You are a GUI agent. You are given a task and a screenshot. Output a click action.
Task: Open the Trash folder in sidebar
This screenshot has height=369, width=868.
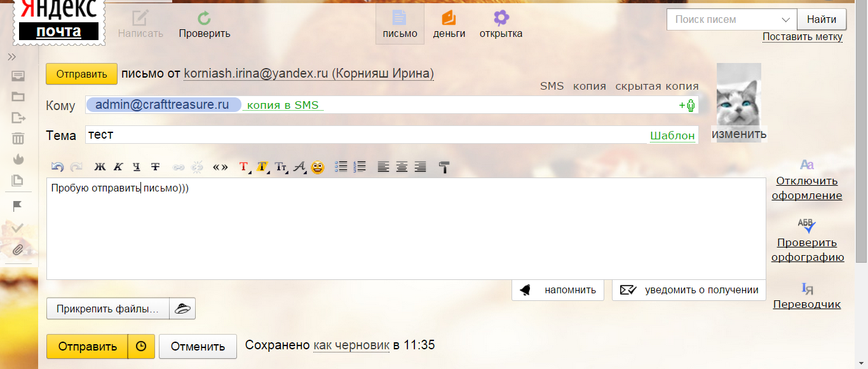[x=18, y=138]
